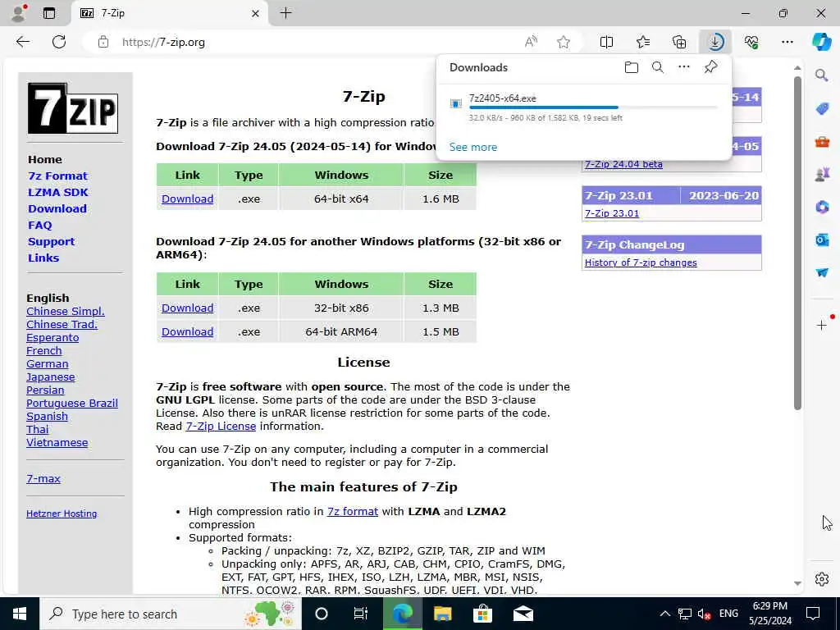Click the download progress bar

[592, 107]
